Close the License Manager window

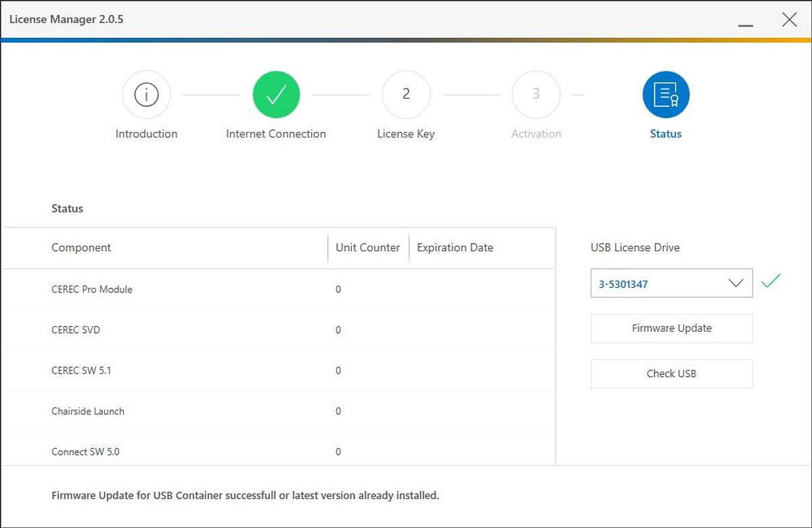[x=789, y=20]
